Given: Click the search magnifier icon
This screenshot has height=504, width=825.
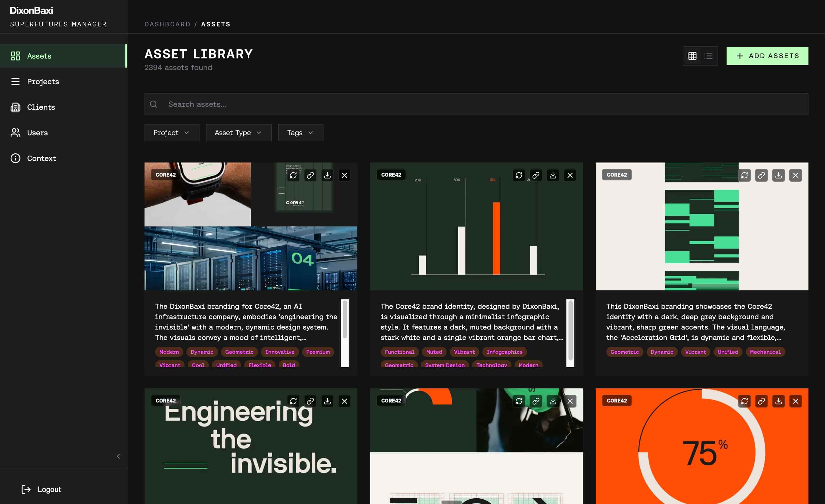Looking at the screenshot, I should (x=154, y=104).
